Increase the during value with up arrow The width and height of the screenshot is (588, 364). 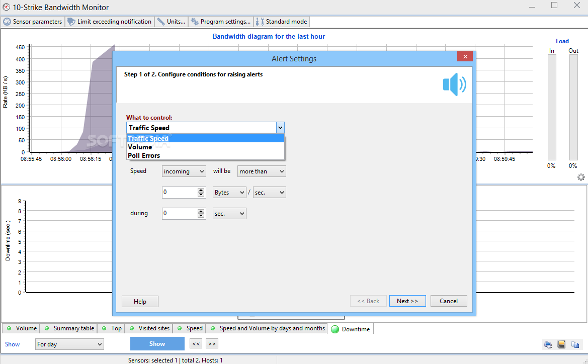tap(201, 211)
